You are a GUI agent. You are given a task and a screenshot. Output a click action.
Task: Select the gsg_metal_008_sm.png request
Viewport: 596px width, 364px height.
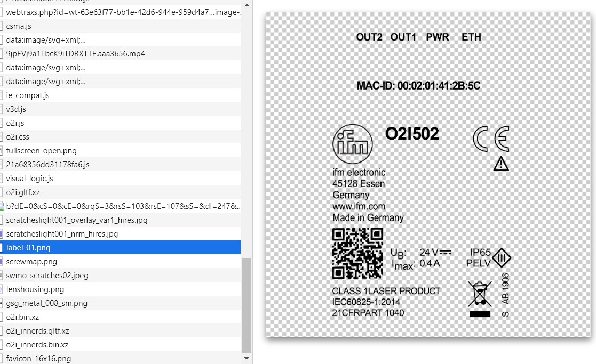pyautogui.click(x=121, y=303)
